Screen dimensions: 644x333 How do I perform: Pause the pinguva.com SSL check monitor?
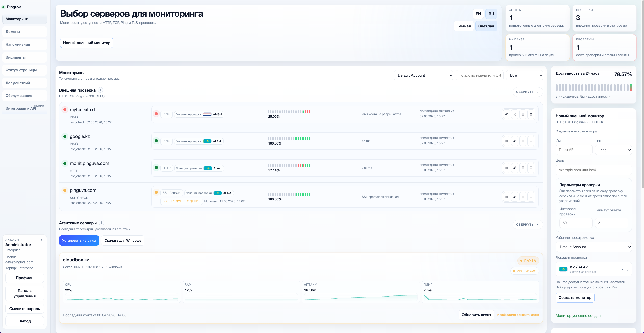click(x=523, y=197)
